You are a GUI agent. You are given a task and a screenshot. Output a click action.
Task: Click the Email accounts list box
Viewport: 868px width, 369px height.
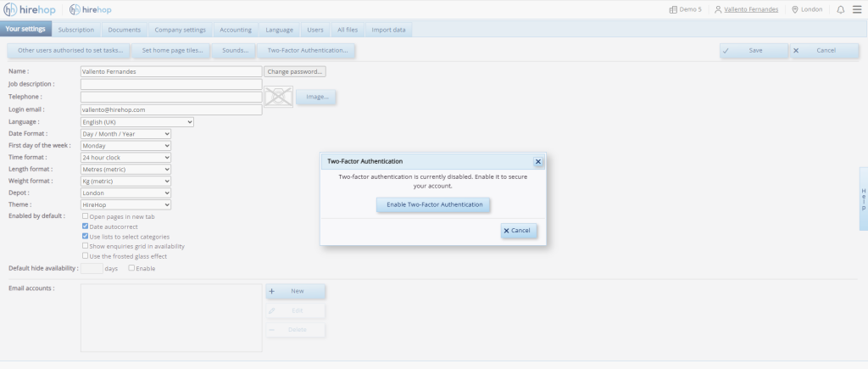[171, 318]
